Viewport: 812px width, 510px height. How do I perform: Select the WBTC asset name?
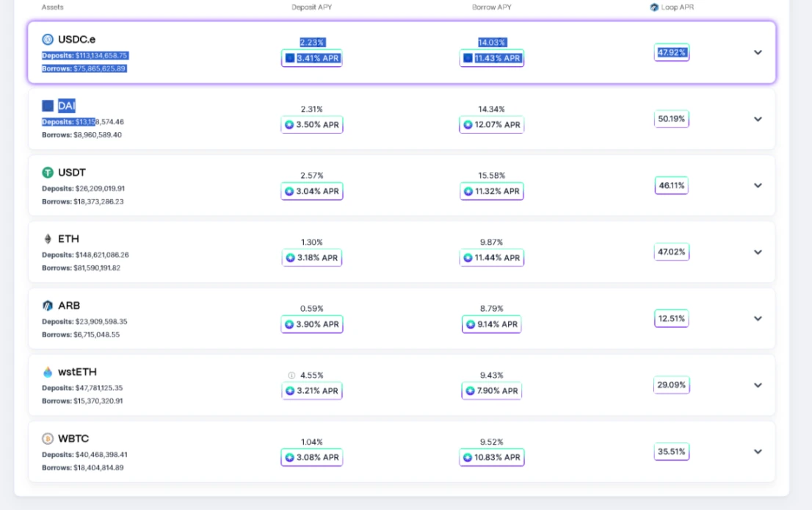click(x=73, y=439)
